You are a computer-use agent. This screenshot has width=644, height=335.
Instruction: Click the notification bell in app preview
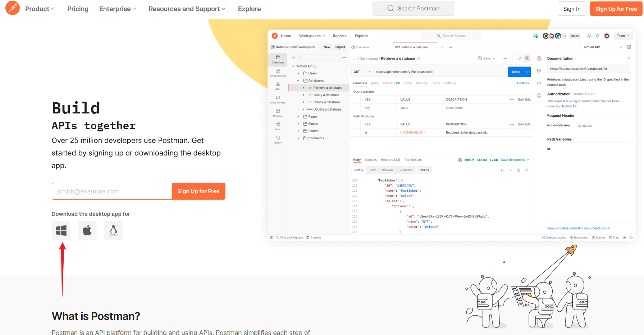[597, 36]
